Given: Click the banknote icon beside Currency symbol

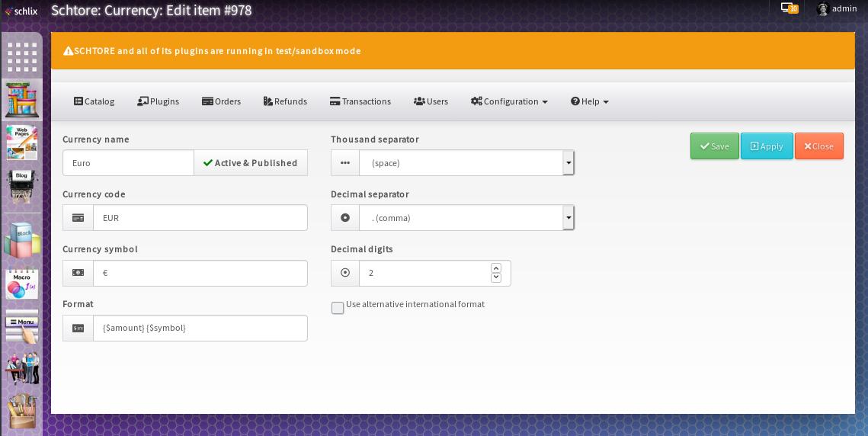Looking at the screenshot, I should click(78, 273).
